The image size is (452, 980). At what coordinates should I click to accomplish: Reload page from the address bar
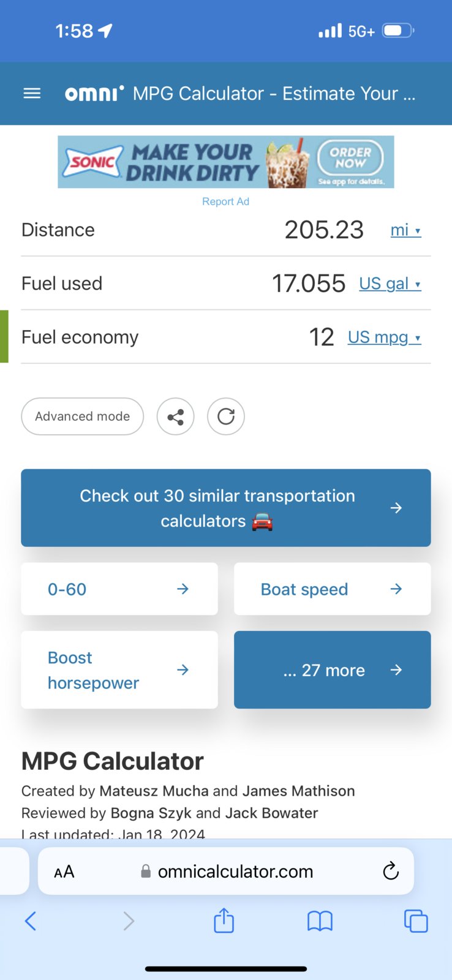[x=391, y=871]
